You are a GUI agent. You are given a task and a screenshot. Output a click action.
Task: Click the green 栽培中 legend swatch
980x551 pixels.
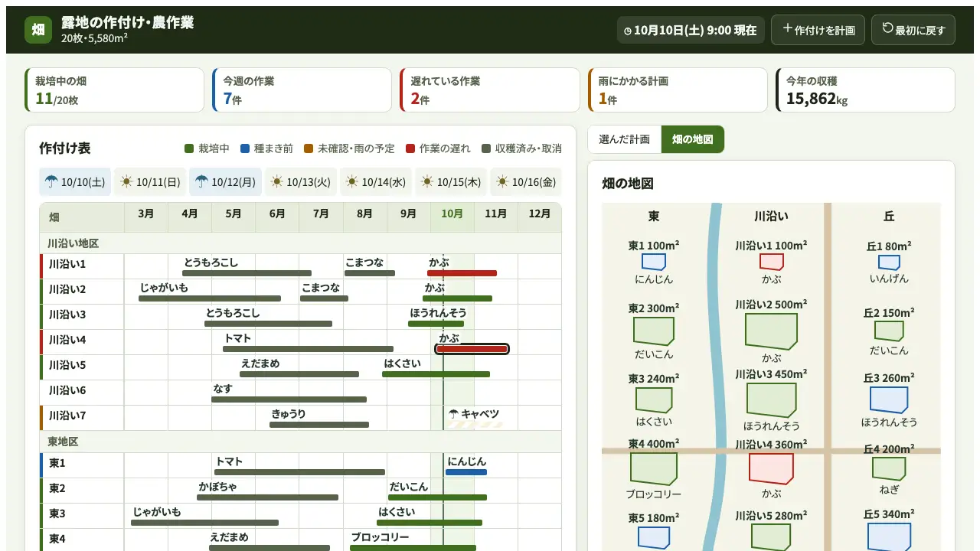coord(189,148)
